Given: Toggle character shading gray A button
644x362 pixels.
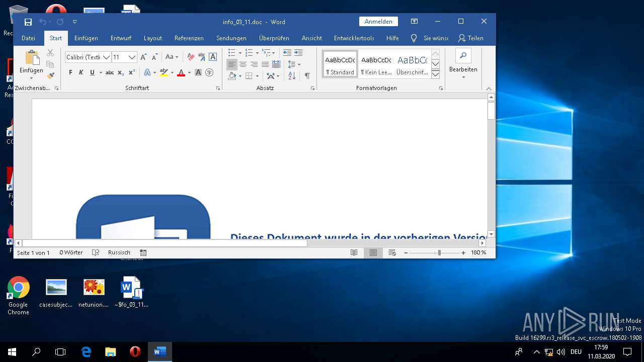Looking at the screenshot, I should point(198,72).
